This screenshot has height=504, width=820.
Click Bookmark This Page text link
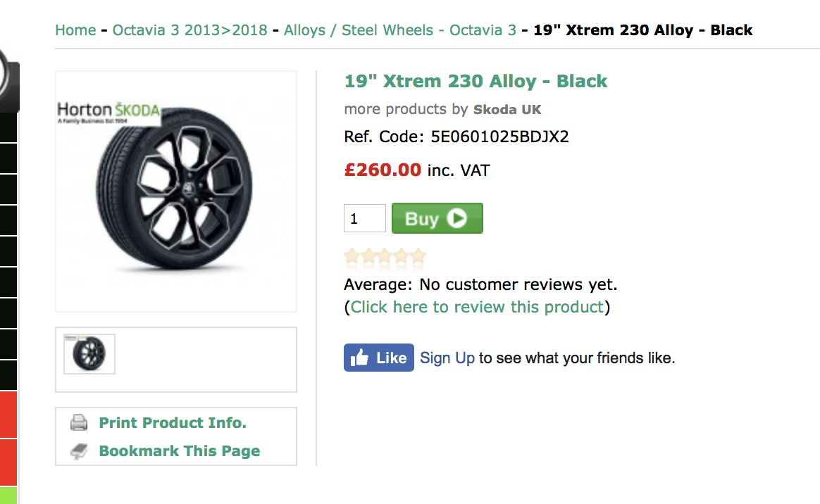pyautogui.click(x=179, y=450)
